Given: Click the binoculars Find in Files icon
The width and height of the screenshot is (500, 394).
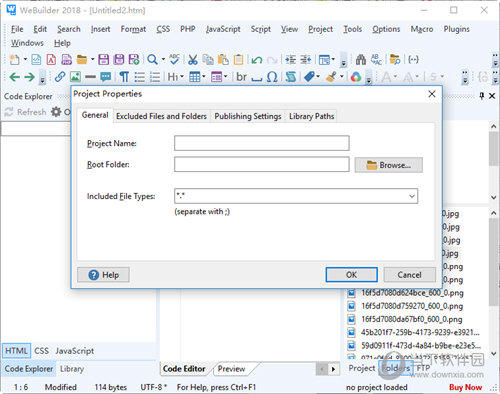Looking at the screenshot, I should 361,60.
